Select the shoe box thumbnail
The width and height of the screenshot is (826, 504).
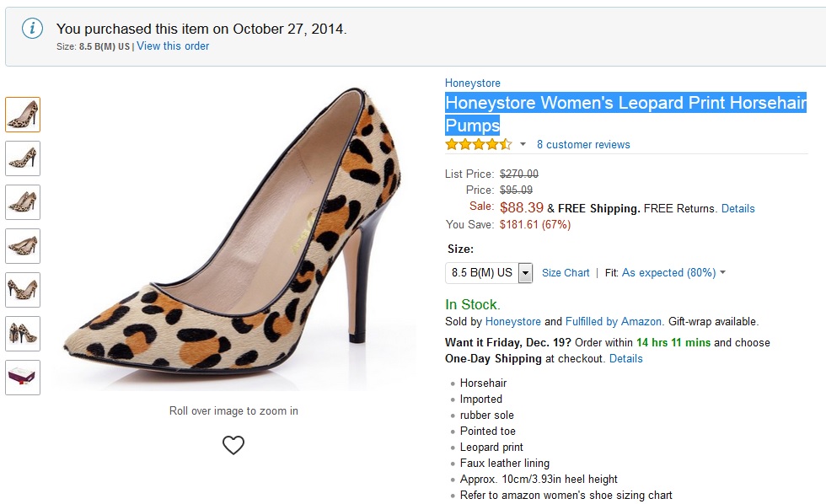[23, 378]
